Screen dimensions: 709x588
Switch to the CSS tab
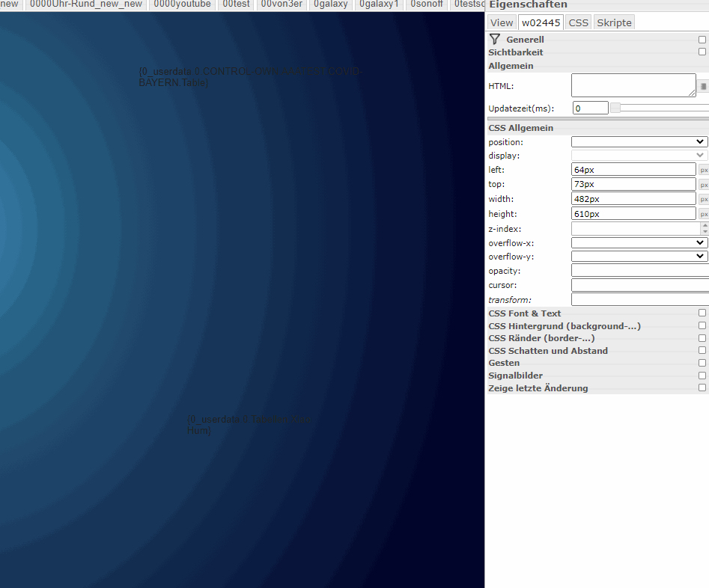(578, 22)
